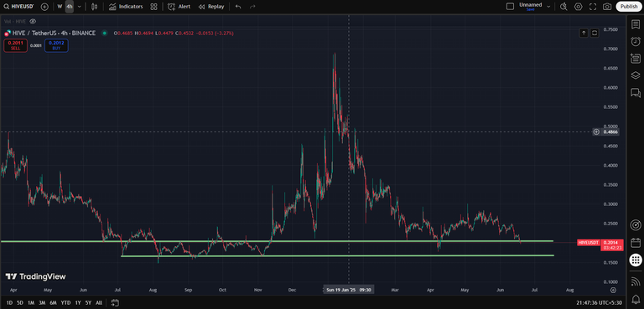The image size is (644, 309).
Task: Open the chats speech-bubble icon
Action: (x=636, y=93)
